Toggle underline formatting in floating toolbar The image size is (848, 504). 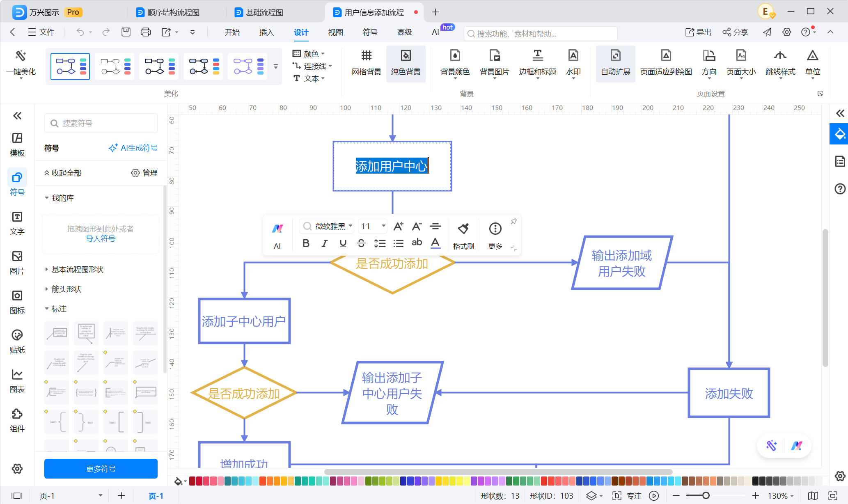tap(343, 243)
